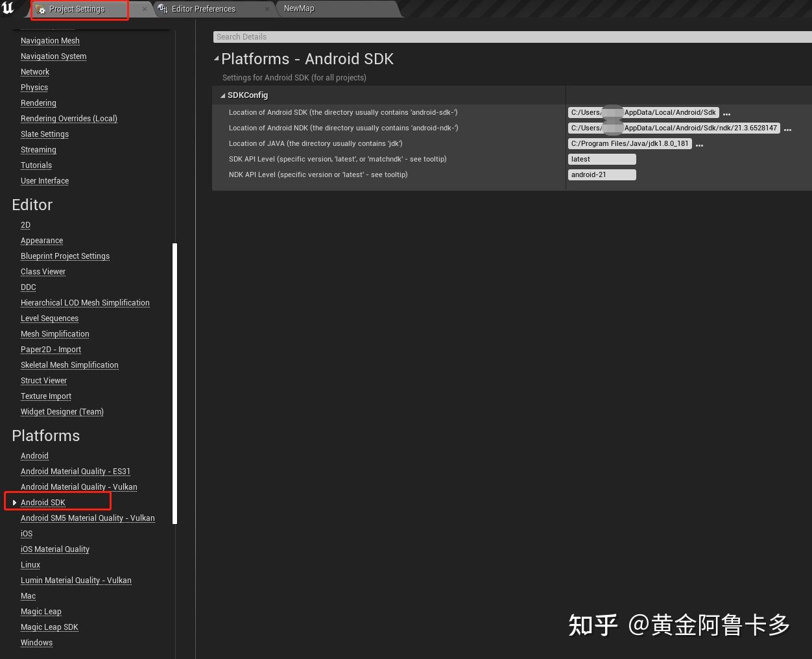Screen dimensions: 812x659
Task: Click the arrow beside Android SDK
Action: pyautogui.click(x=14, y=503)
